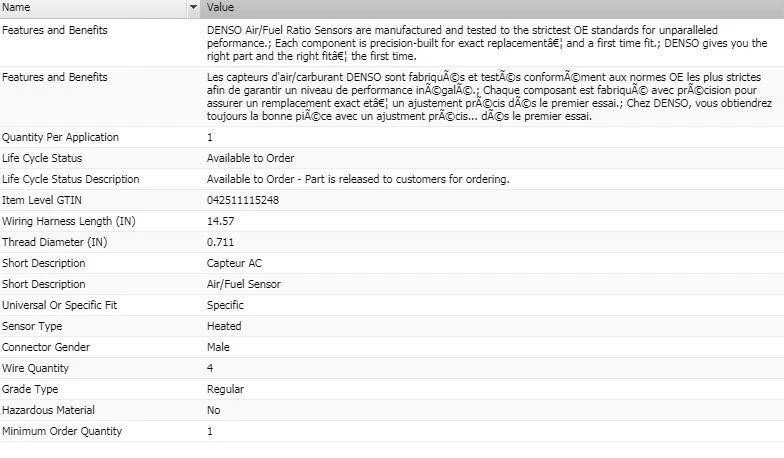Viewport: 784px width, 458px height.
Task: Click the Connector Gender value Male
Action: coord(218,347)
